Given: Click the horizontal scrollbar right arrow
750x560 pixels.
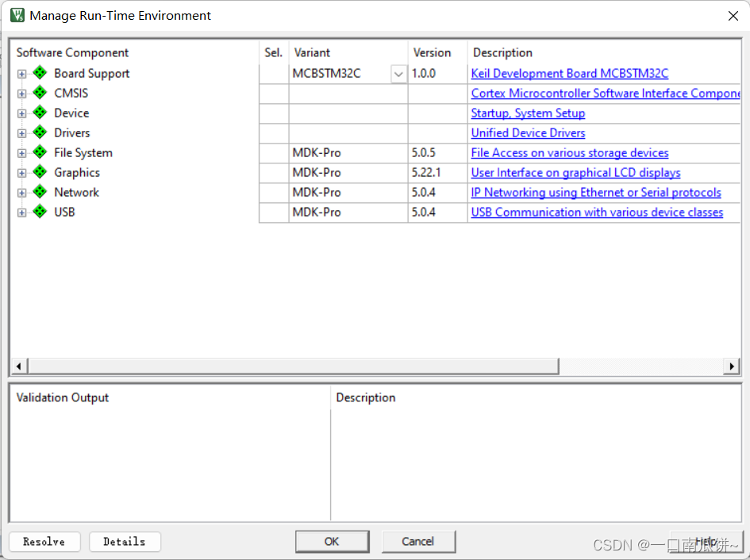Looking at the screenshot, I should tap(731, 366).
